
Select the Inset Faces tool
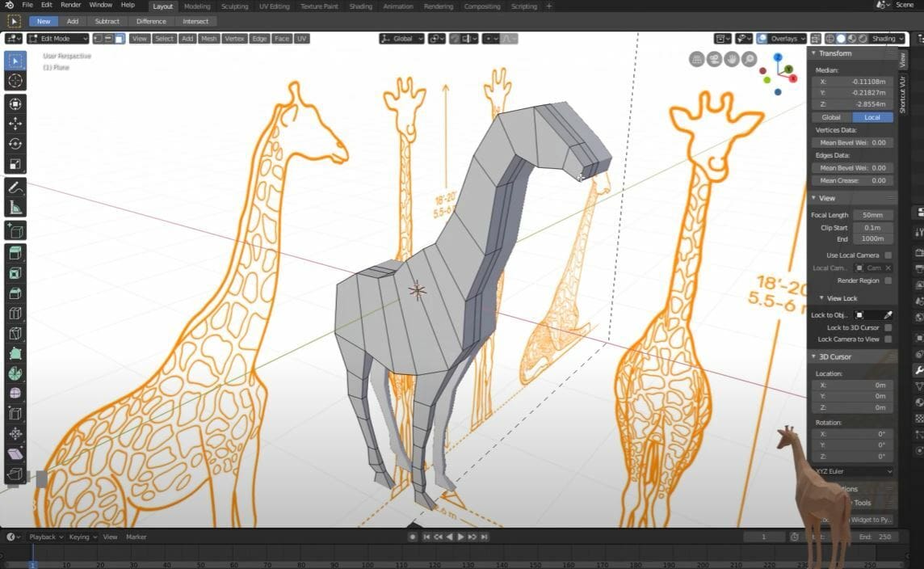15,274
